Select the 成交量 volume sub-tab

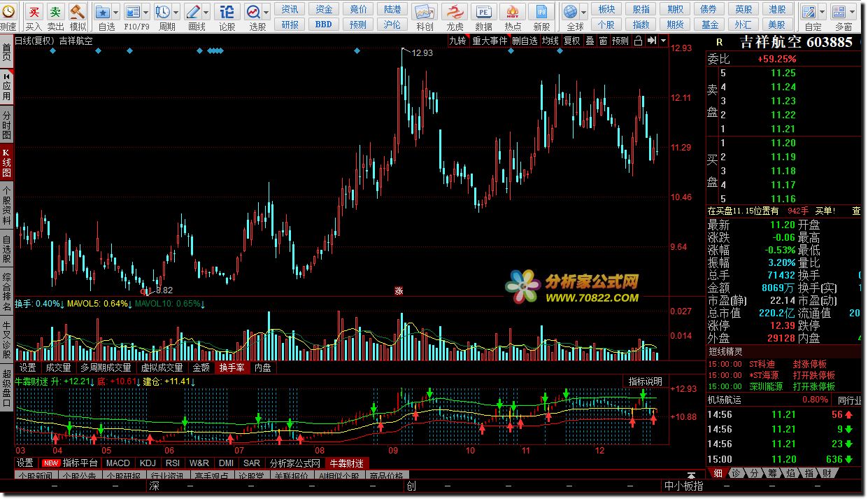tap(58, 367)
